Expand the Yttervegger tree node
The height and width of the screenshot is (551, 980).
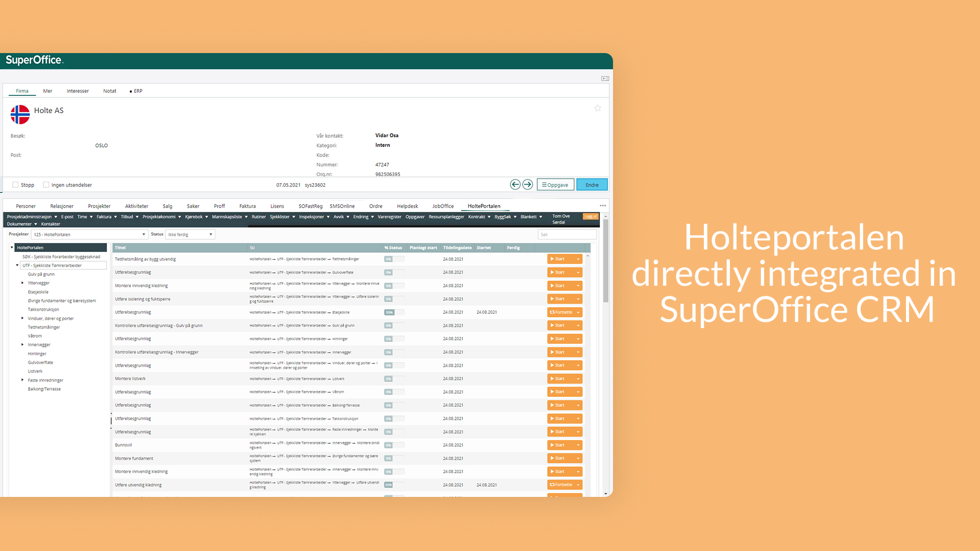(x=22, y=283)
